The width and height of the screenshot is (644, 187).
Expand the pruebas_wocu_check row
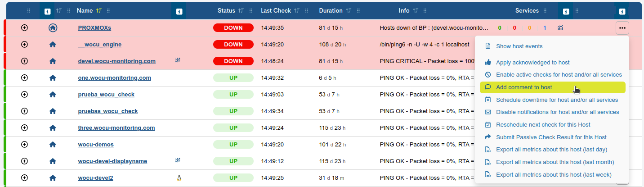pyautogui.click(x=25, y=111)
